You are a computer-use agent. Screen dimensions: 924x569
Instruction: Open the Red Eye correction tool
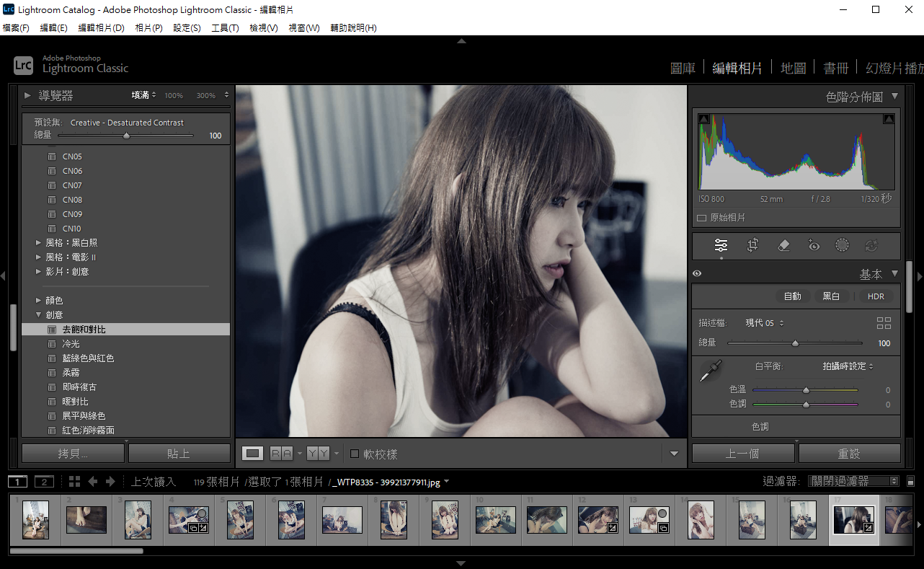click(x=814, y=245)
